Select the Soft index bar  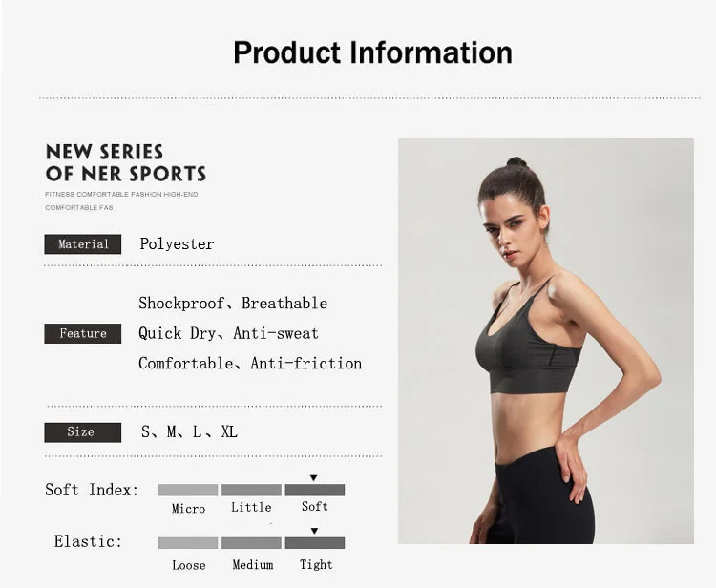pyautogui.click(x=315, y=490)
